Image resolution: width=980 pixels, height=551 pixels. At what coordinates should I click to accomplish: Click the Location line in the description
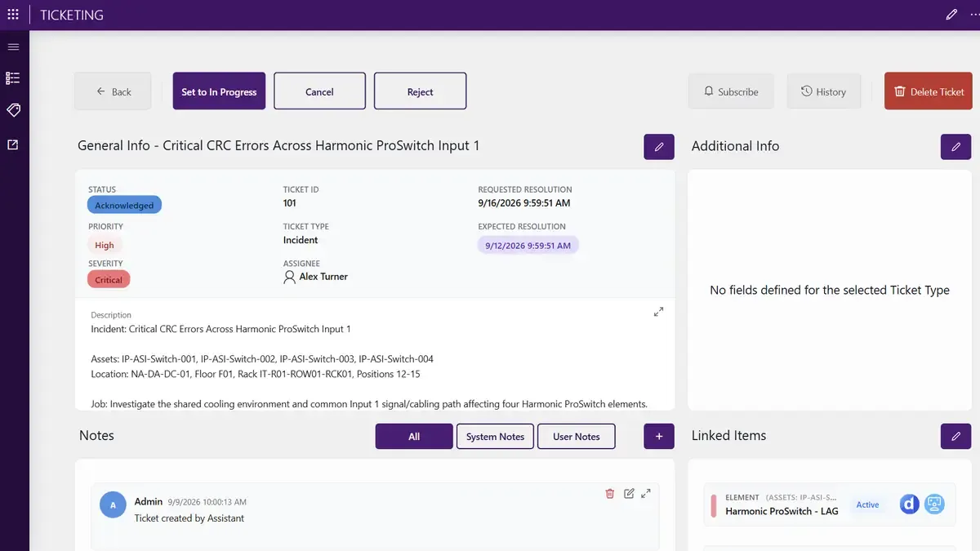256,374
